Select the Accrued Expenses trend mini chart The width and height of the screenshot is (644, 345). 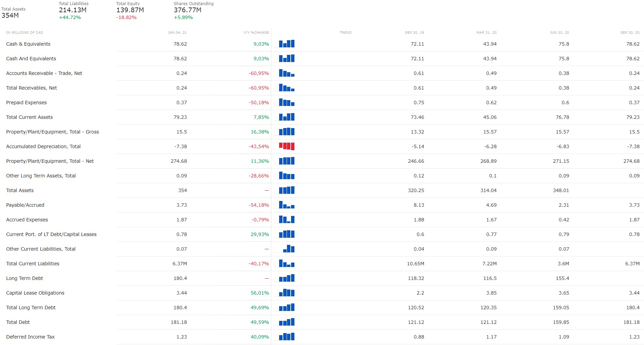click(287, 219)
